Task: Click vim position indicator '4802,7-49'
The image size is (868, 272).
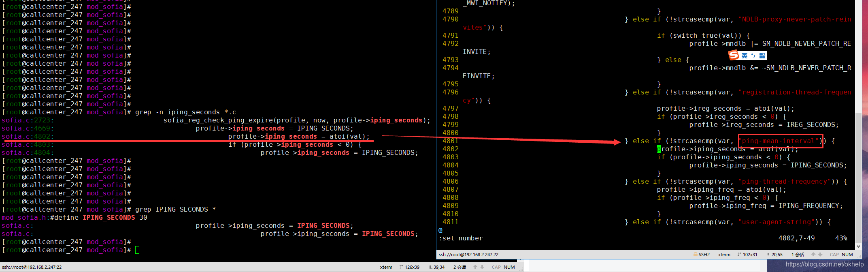Action: coord(797,238)
